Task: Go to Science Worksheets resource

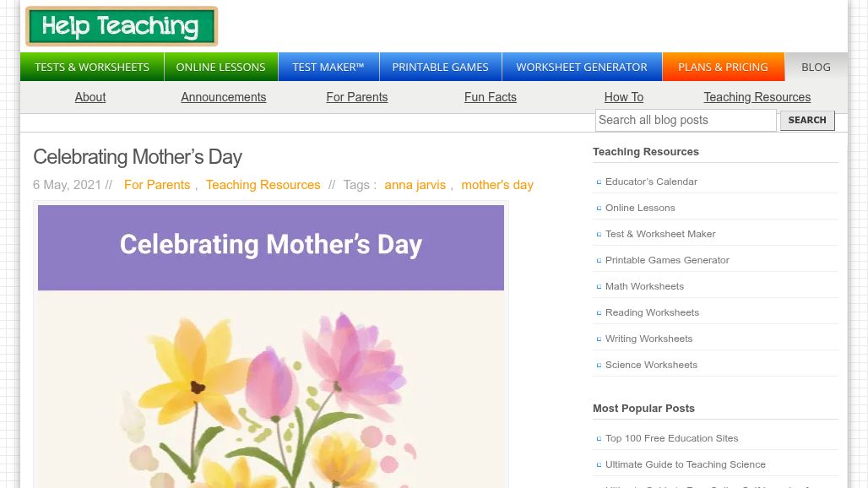Action: [651, 365]
